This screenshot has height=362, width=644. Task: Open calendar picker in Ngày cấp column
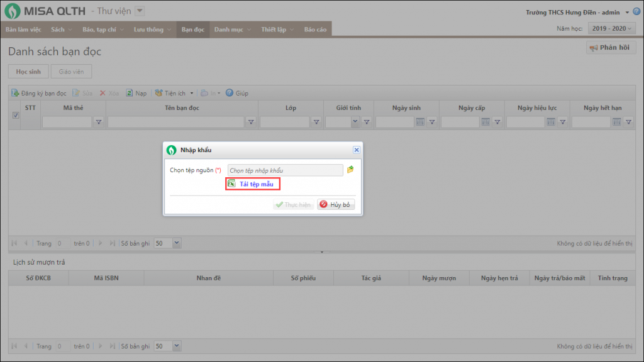(486, 123)
